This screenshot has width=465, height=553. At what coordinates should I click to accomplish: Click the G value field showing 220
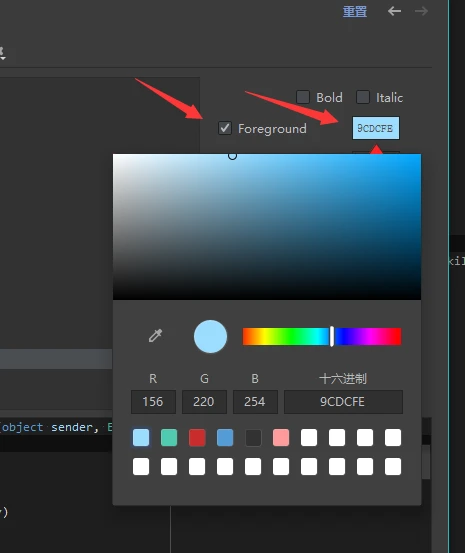coord(204,402)
